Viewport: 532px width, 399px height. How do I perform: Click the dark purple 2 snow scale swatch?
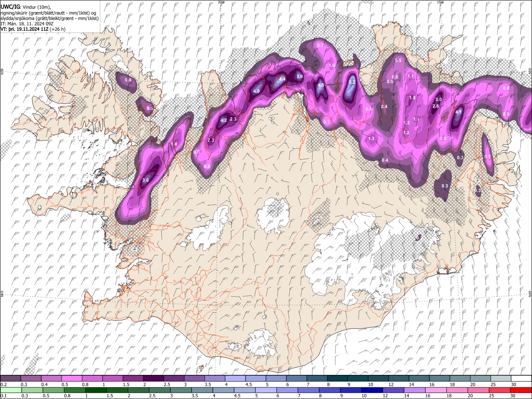click(153, 378)
